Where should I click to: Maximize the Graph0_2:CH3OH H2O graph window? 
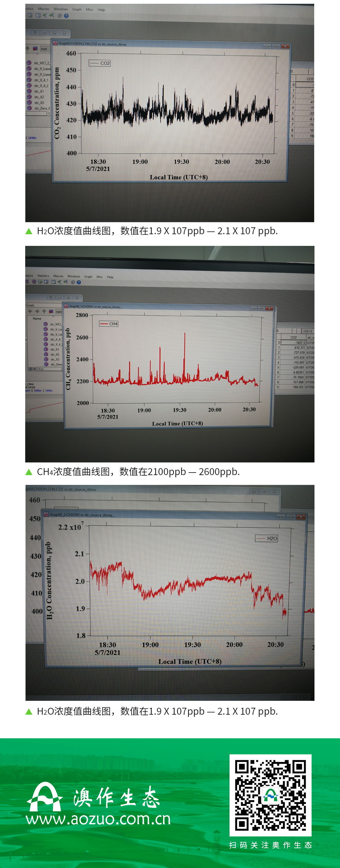pyautogui.click(x=291, y=517)
